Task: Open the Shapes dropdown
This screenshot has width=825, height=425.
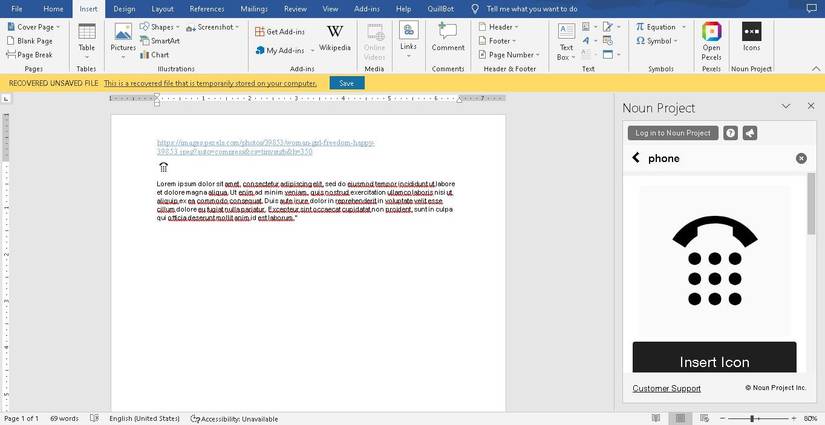Action: click(160, 27)
